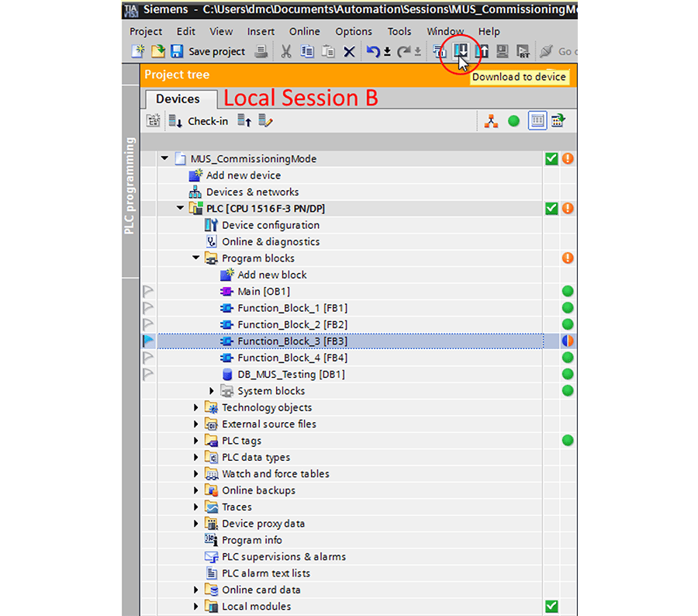The height and width of the screenshot is (616, 698).
Task: Toggle the mark flag for Function_Block_4 [FB4]
Action: pos(148,358)
